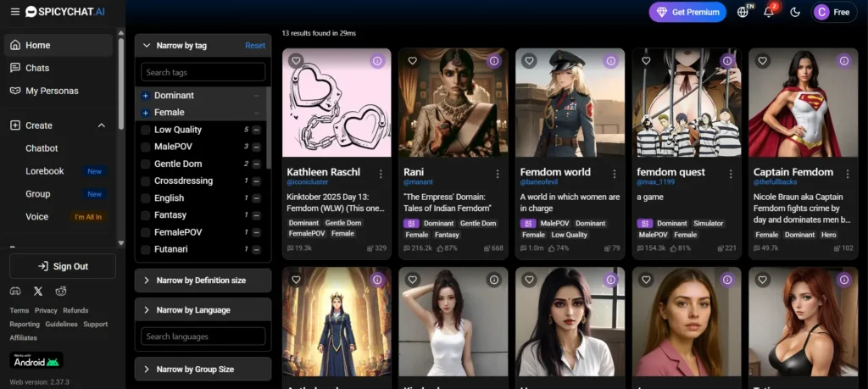The image size is (868, 389).
Task: Check the FemalePOV tag checkbox
Action: (x=146, y=232)
